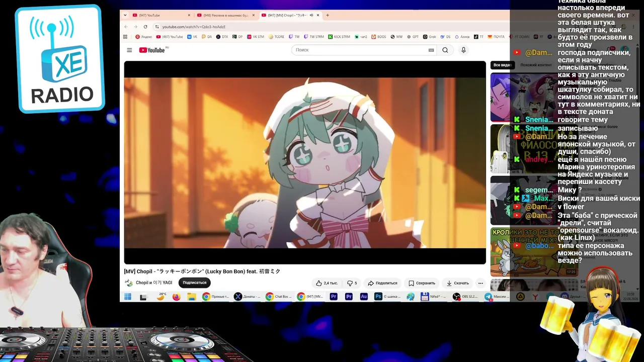The image size is (644, 362).
Task: Open the YouTube guide hamburger menu
Action: (x=129, y=50)
